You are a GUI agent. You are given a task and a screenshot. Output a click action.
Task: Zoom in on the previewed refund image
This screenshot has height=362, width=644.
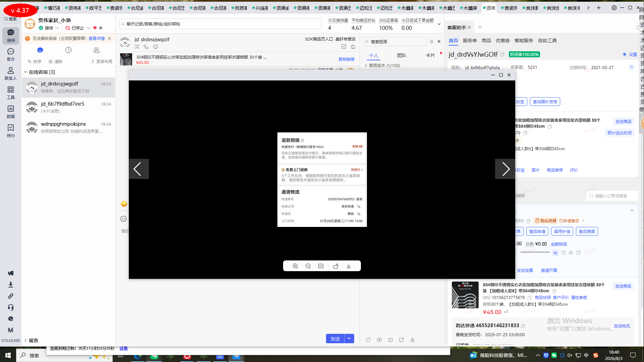pyautogui.click(x=295, y=266)
